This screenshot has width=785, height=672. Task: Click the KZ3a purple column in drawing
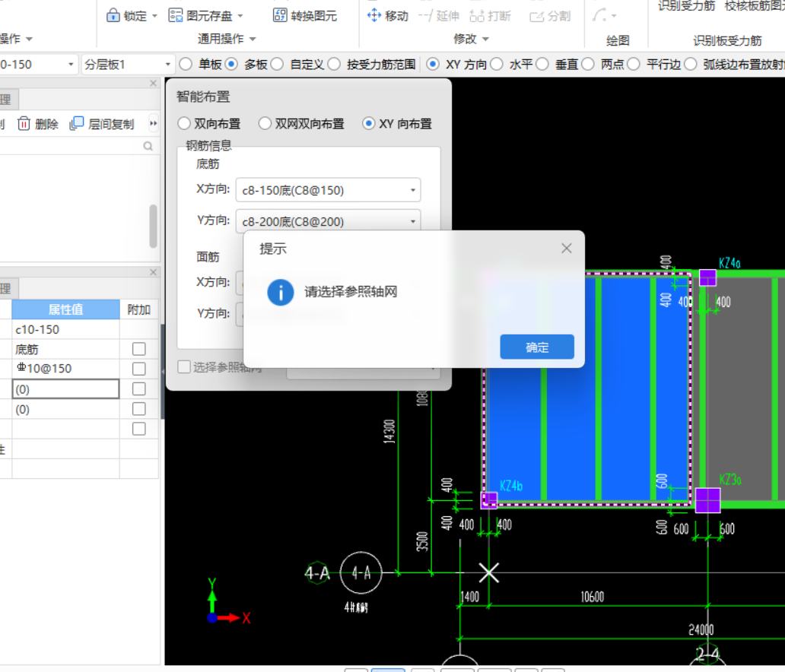click(x=708, y=500)
